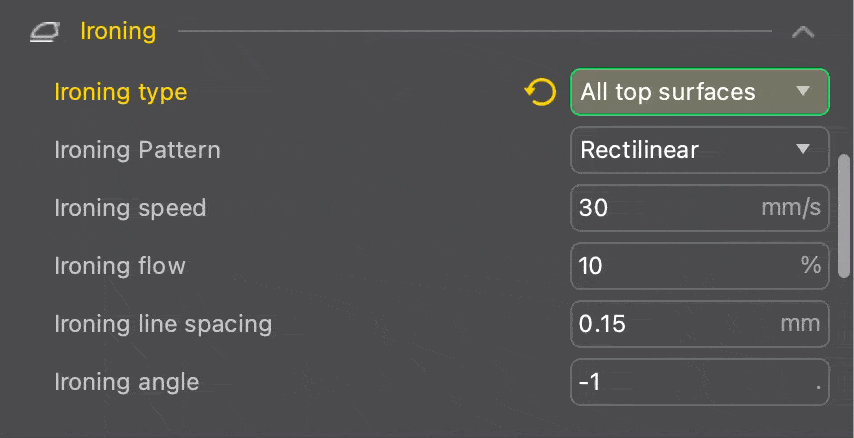Click the 'Ironing angle' setting label
Screen dimensions: 854x438
(126, 382)
